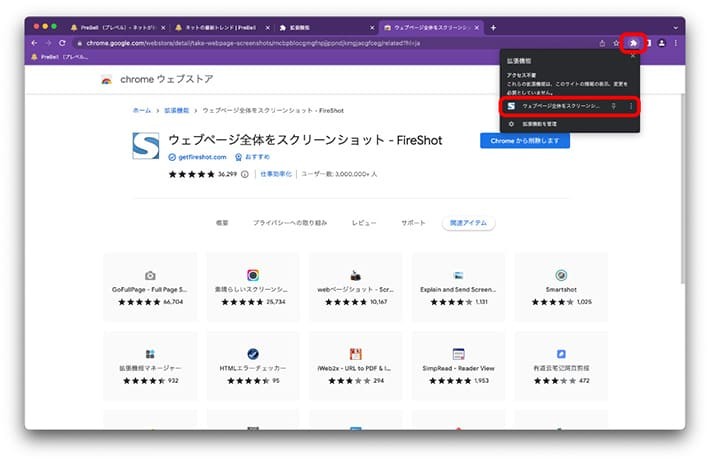Click the おすすめ featured badge

tap(253, 157)
